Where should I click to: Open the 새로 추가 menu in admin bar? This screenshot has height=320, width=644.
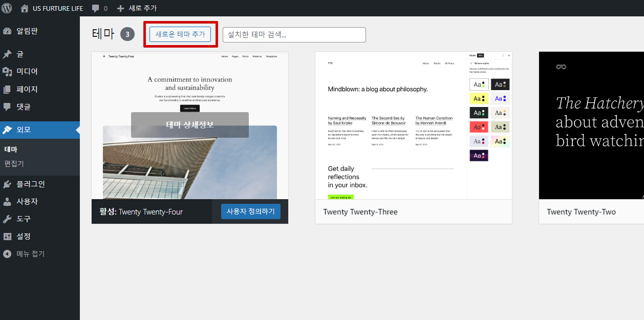coord(137,8)
